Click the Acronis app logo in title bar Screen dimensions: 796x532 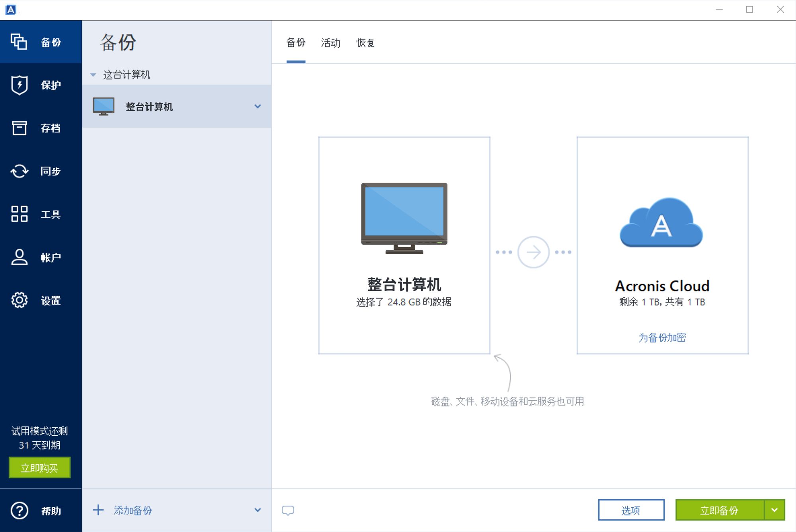[11, 10]
